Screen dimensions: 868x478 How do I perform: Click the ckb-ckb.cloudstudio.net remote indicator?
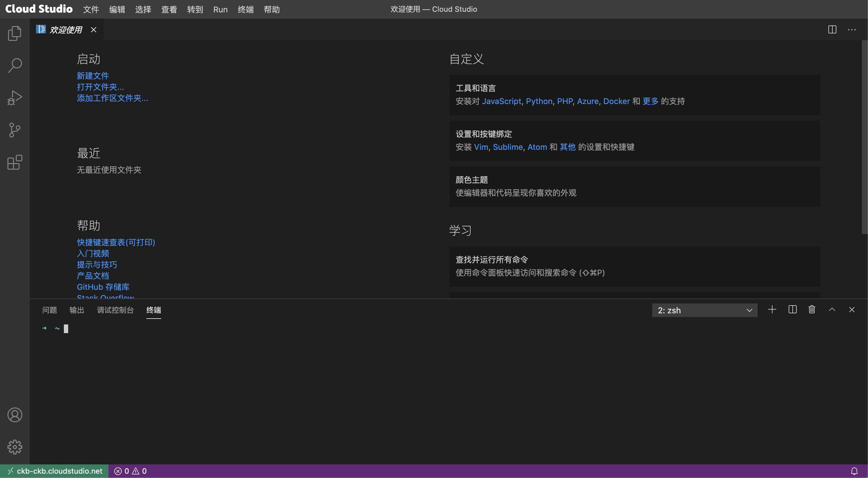(55, 471)
